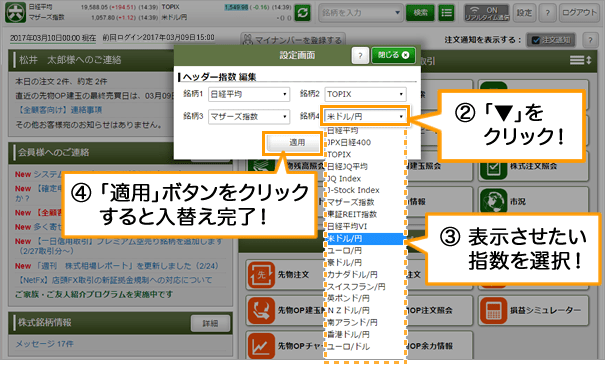Open 【全顧客向け】連絡事項 link
This screenshot has width=605, height=365.
pyautogui.click(x=60, y=110)
